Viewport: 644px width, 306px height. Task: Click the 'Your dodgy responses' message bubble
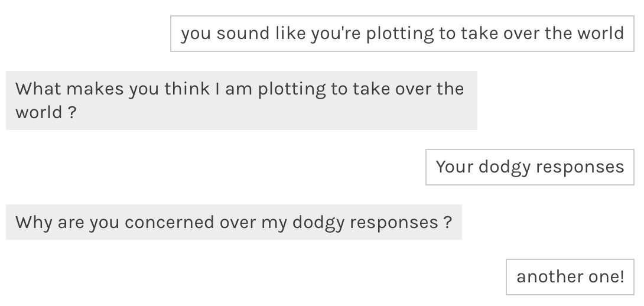pos(529,167)
